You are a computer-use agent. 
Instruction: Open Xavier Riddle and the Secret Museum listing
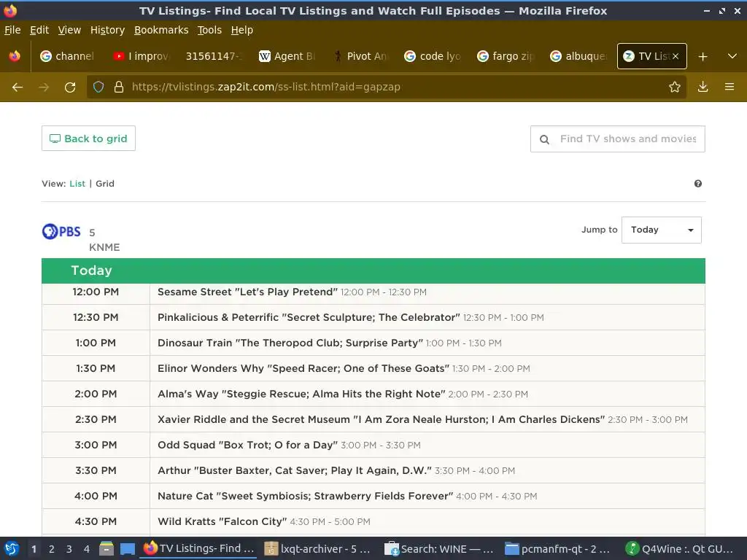click(381, 419)
